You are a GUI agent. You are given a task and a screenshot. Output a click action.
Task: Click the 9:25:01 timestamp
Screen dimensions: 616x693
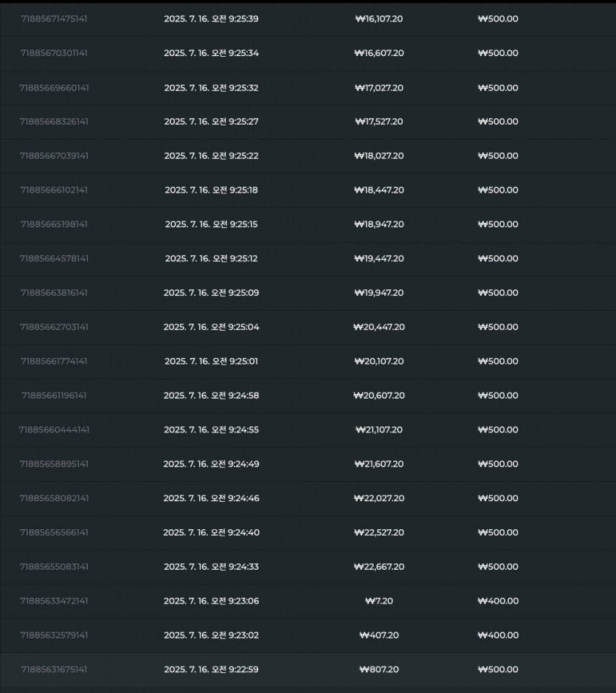tap(211, 361)
